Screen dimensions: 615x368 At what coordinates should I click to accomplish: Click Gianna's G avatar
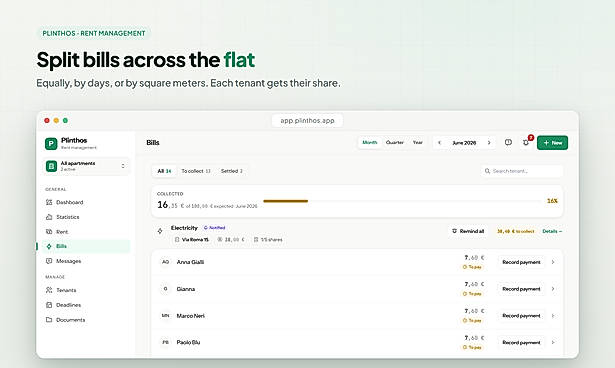pos(166,289)
